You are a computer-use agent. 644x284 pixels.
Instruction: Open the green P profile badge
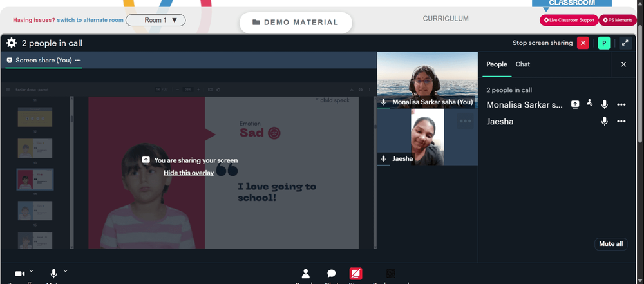pyautogui.click(x=604, y=43)
